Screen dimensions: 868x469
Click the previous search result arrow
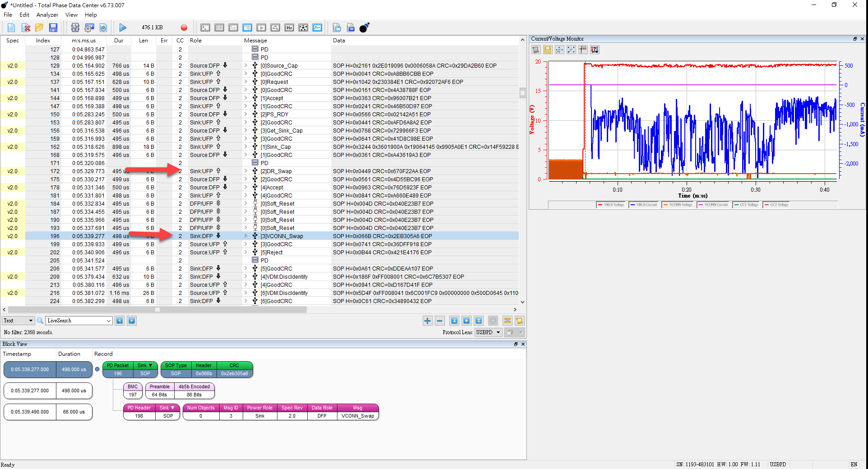(120, 321)
